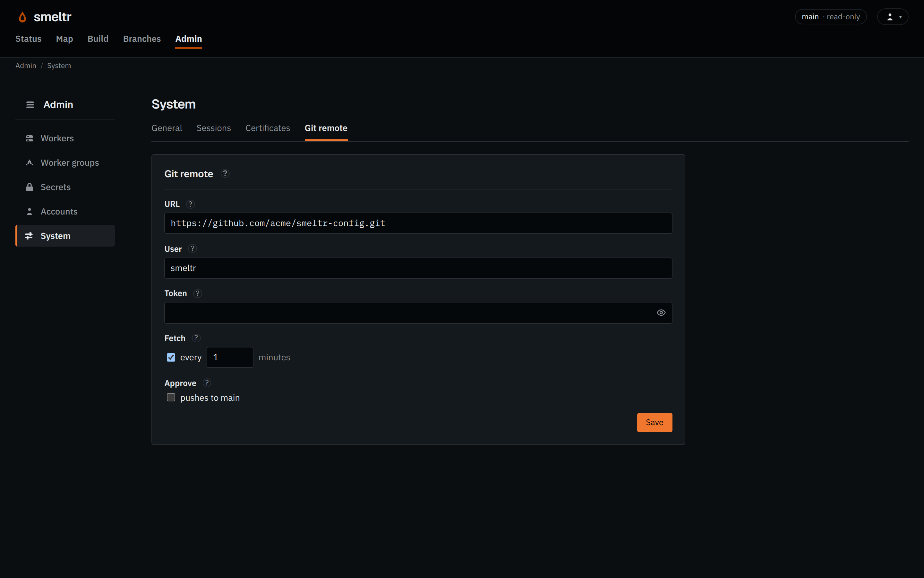Click the Admin hamburger menu icon
Viewport: 924px width, 578px height.
pos(30,105)
